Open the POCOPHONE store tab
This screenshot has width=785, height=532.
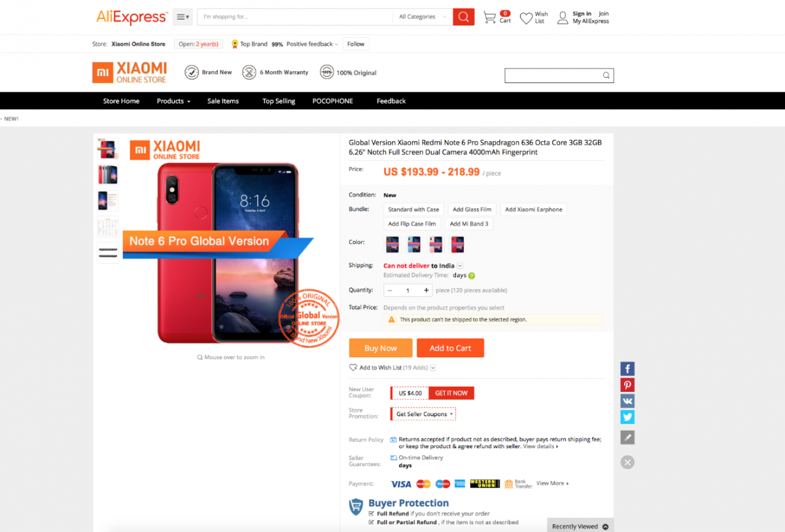332,101
